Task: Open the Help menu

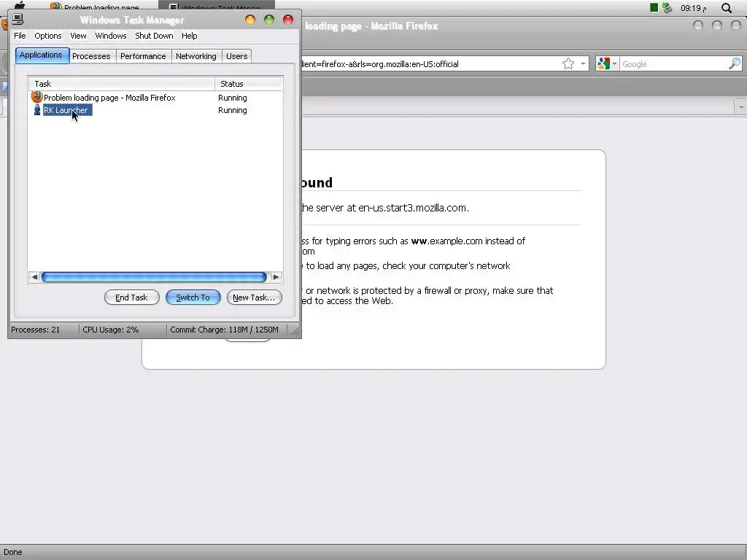Action: pos(189,36)
